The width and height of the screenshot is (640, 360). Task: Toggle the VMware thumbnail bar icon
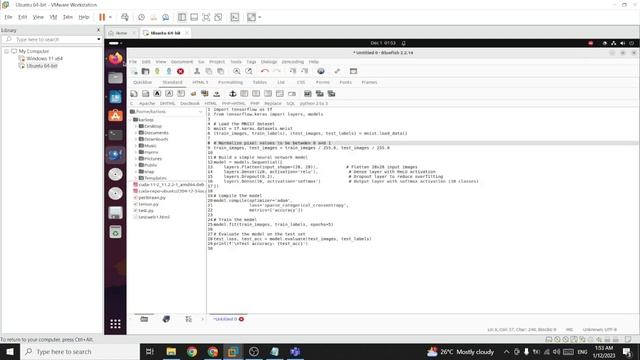[x=194, y=17]
